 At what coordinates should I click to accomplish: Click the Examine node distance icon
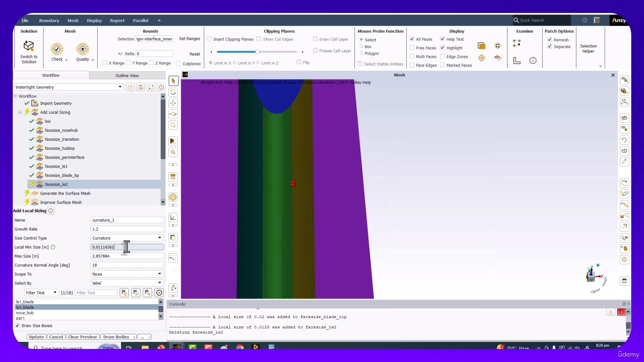[517, 43]
